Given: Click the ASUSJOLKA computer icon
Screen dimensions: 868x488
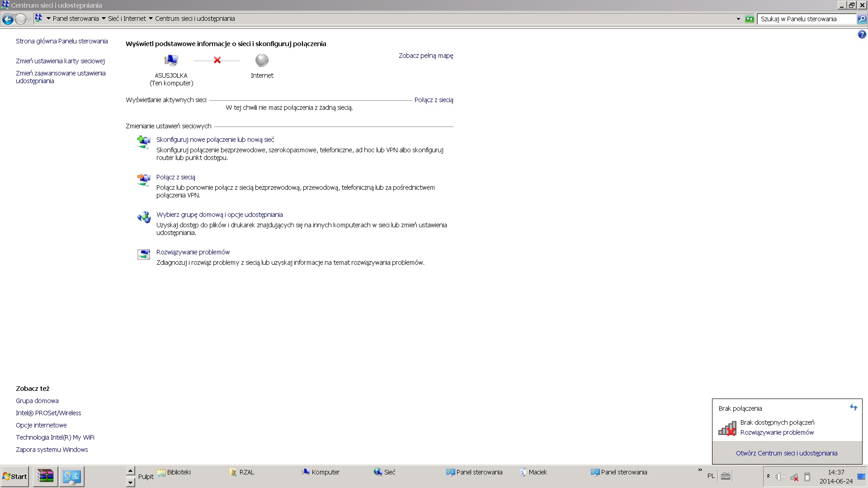Looking at the screenshot, I should 171,60.
